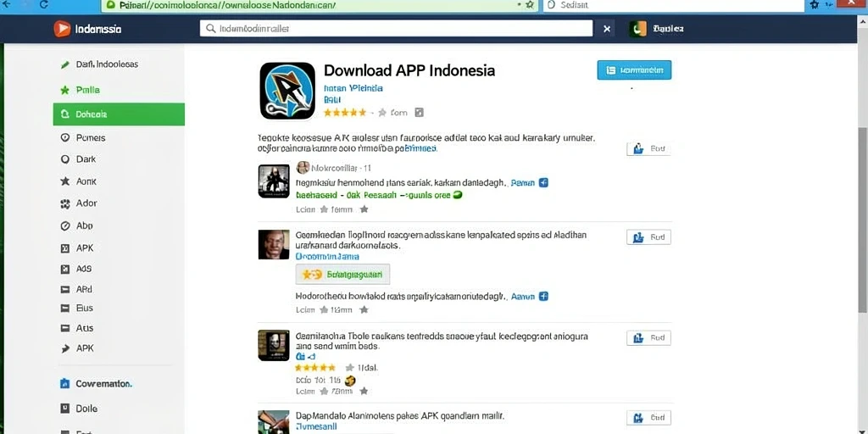Click the blue install button beside the title
The width and height of the screenshot is (868, 434).
[634, 70]
